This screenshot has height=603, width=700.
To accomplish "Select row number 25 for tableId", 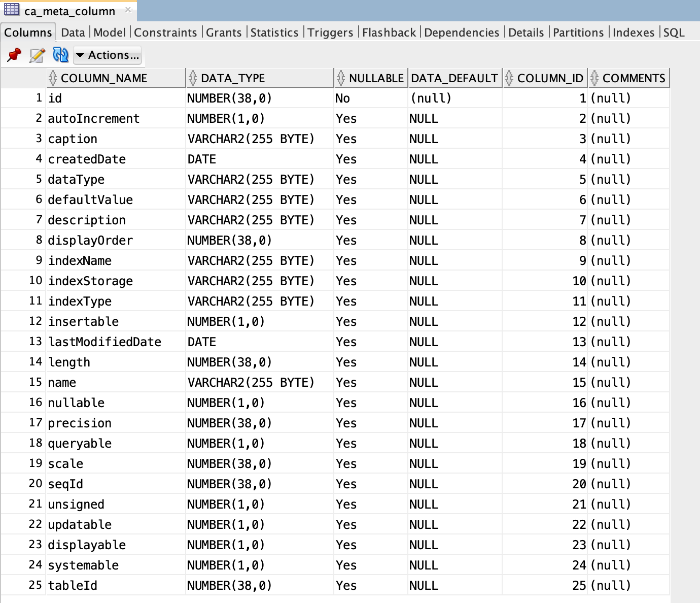I will (35, 585).
